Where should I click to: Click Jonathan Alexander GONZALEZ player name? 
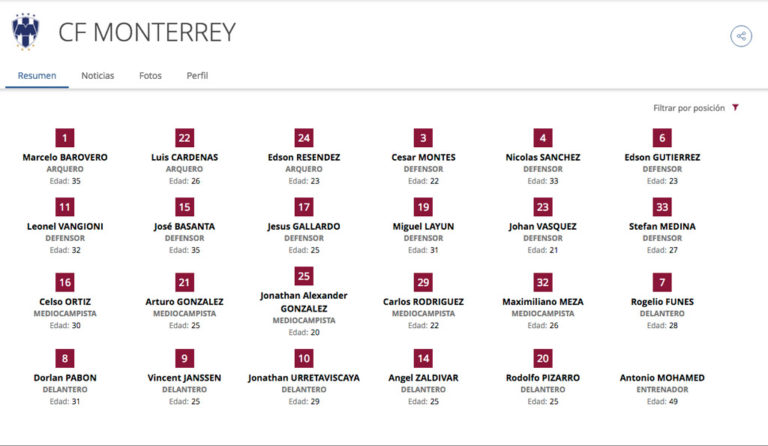pos(304,302)
